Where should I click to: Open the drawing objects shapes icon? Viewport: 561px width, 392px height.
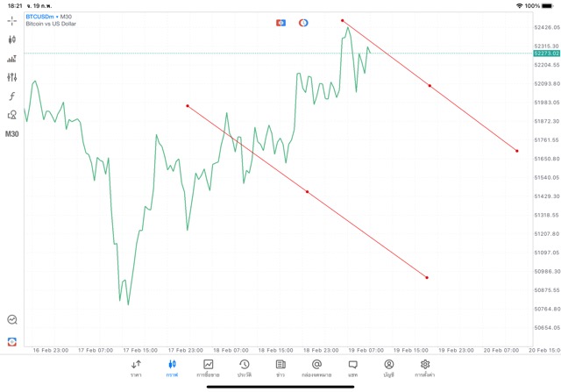coord(12,115)
